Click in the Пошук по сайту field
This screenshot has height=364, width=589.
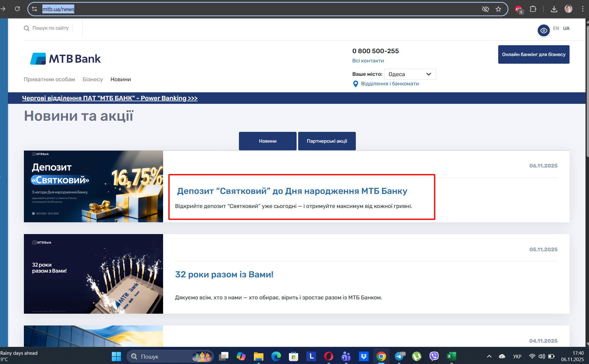[x=51, y=28]
